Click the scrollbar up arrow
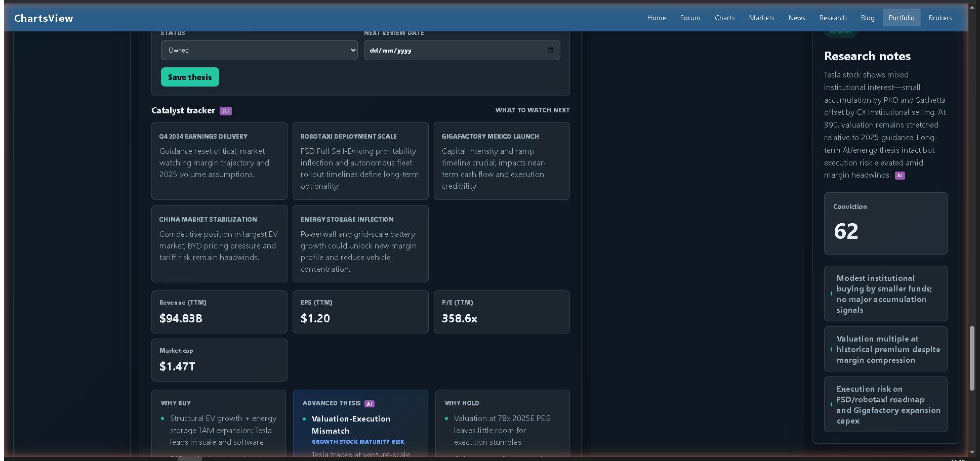980x461 pixels. pyautogui.click(x=972, y=7)
